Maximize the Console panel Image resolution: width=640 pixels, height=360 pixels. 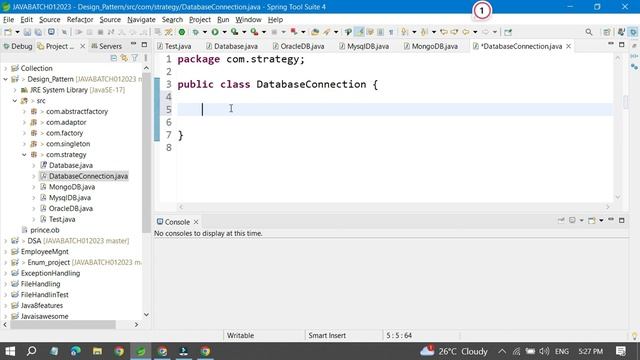tap(622, 220)
